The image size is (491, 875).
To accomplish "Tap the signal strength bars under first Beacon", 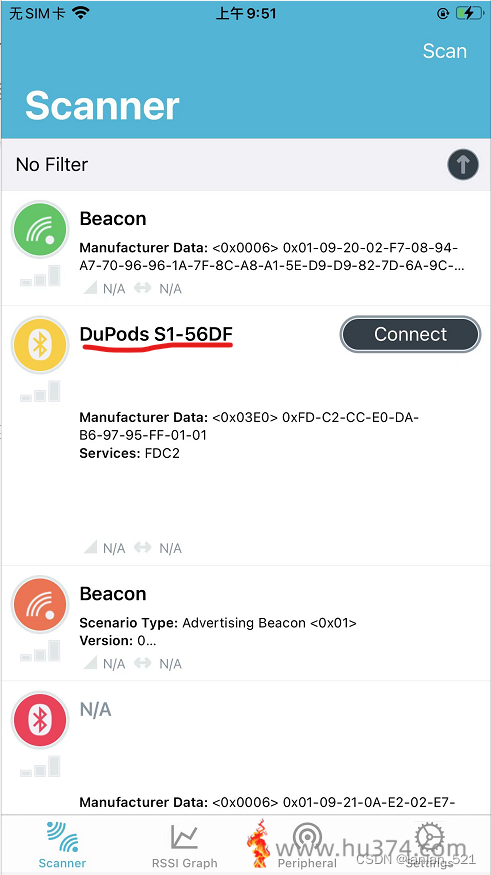I will click(x=40, y=276).
